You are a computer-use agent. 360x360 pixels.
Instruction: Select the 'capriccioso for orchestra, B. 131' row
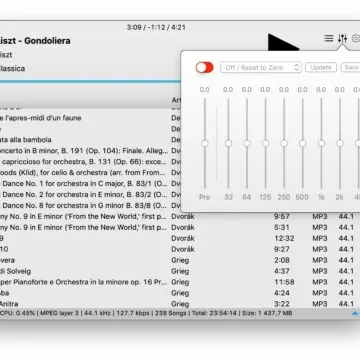pos(90,162)
